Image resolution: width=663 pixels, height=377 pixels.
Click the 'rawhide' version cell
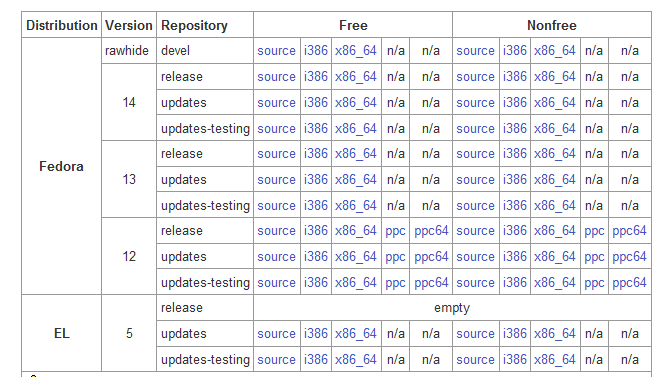point(129,51)
